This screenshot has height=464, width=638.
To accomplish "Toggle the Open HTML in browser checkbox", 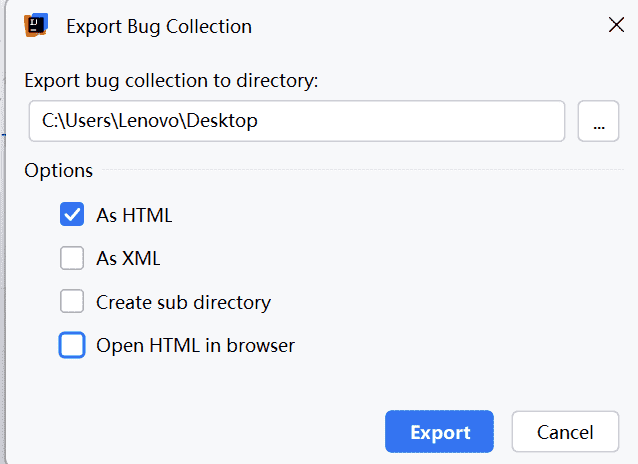I will pos(72,346).
